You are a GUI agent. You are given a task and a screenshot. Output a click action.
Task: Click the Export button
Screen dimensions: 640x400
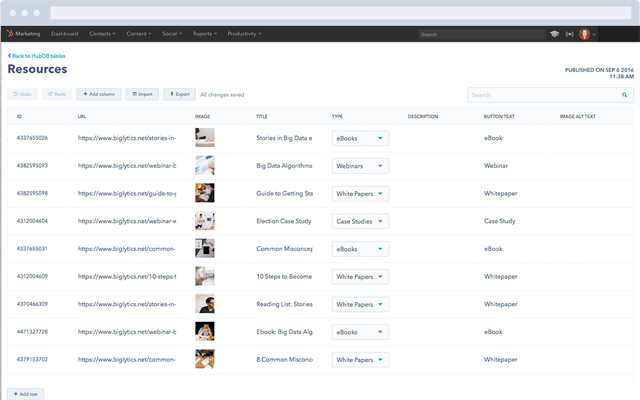pos(179,94)
